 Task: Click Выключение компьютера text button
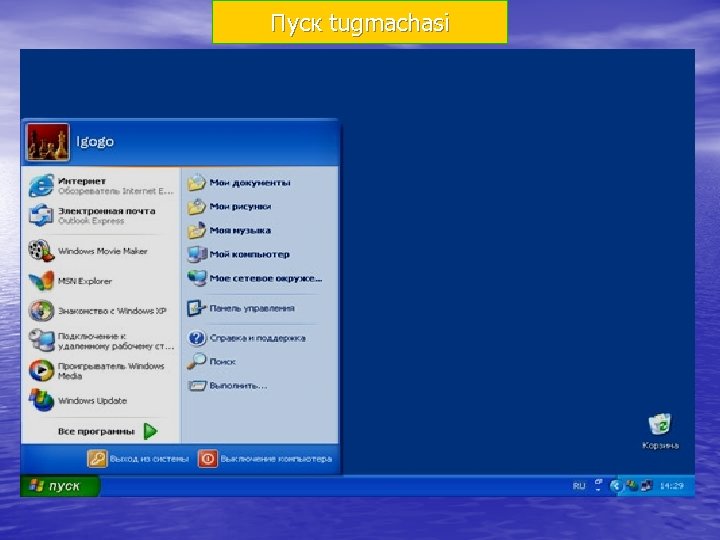[x=276, y=459]
